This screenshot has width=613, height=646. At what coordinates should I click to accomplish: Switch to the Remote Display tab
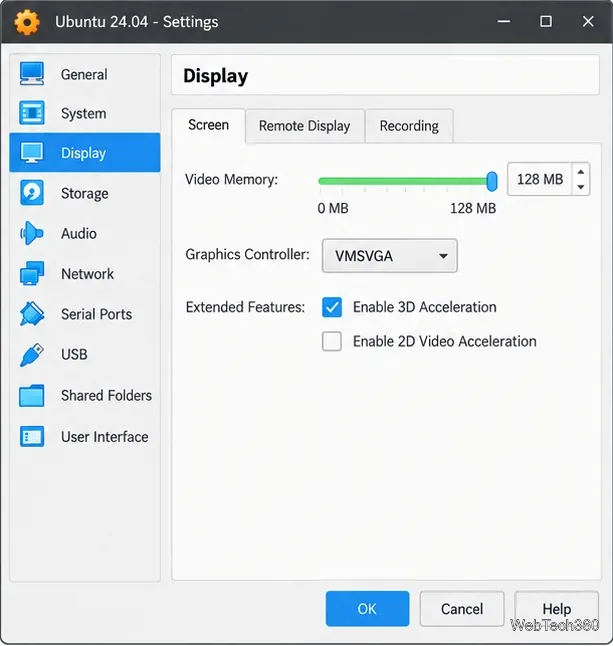point(304,126)
